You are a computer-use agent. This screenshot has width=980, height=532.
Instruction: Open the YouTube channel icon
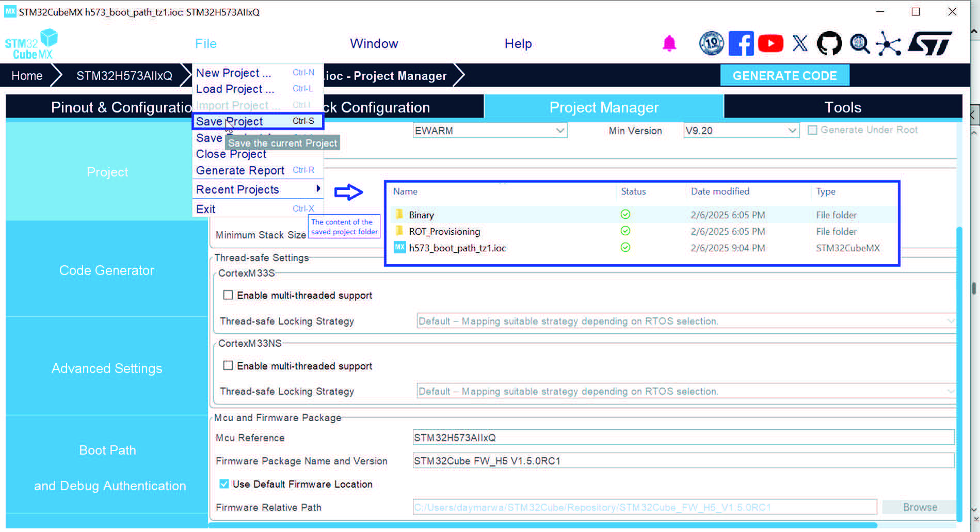(x=770, y=43)
